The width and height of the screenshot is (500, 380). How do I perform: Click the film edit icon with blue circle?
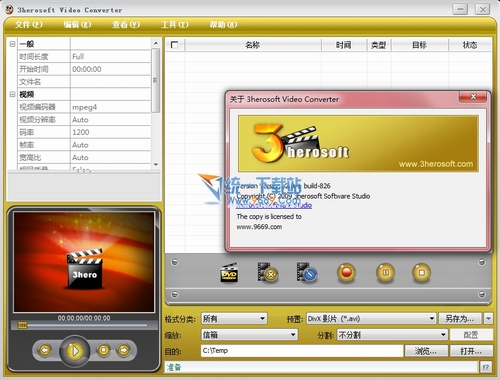[x=307, y=272]
